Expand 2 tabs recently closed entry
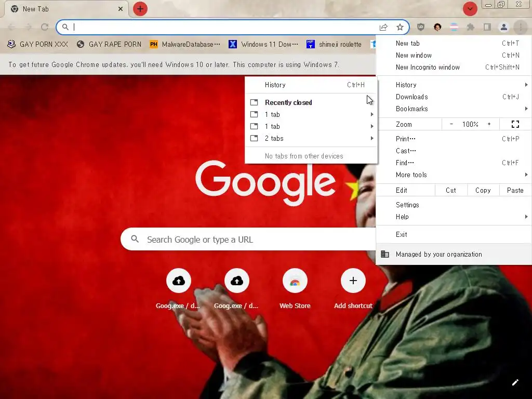Screen dimensions: 532x399 (x=311, y=138)
